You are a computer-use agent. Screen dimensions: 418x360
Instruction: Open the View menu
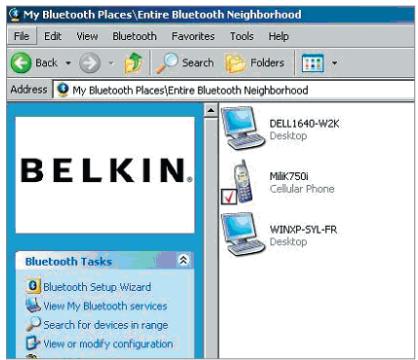[x=87, y=36]
